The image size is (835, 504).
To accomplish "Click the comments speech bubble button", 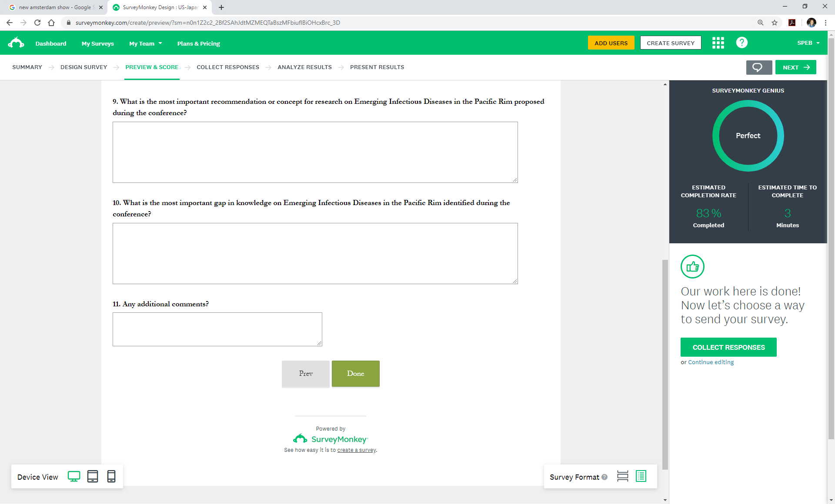I will click(x=758, y=67).
